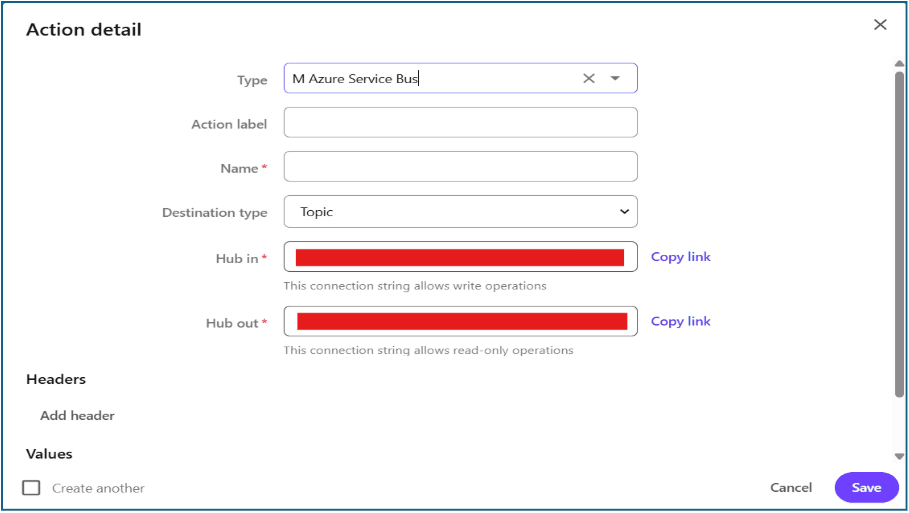This screenshot has height=513, width=909.
Task: Click into the Azure Service Bus type field
Action: click(x=430, y=79)
